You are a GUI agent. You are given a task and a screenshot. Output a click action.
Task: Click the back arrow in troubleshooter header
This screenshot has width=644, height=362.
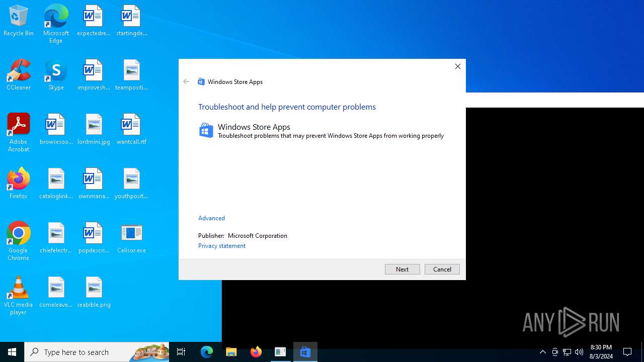click(x=186, y=81)
